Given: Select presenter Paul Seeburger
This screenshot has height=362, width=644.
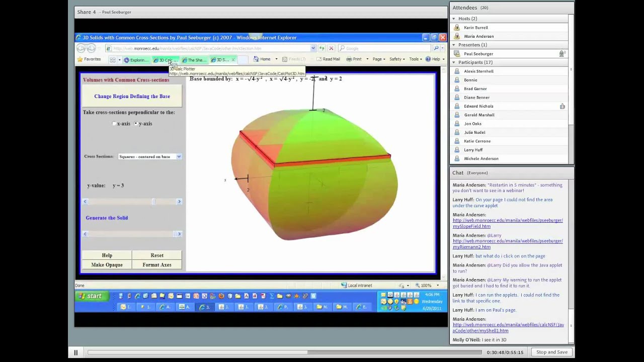Looking at the screenshot, I should [x=478, y=54].
